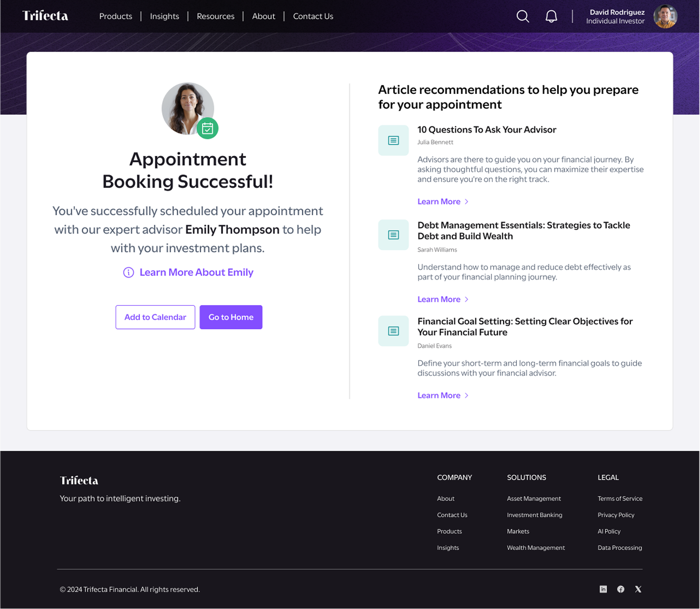Click article icon for 10 Questions To Ask
Screen dimensions: 700x609
pyautogui.click(x=393, y=140)
